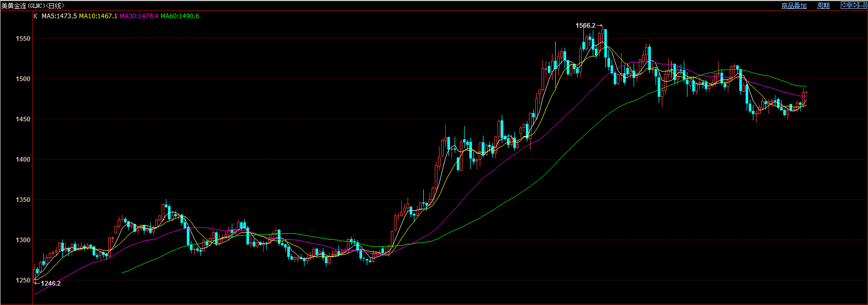Click the 1350 price axis label

23,200
